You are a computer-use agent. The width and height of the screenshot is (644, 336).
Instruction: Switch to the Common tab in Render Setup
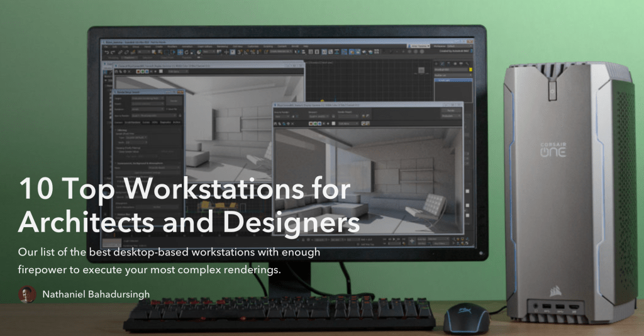pos(118,122)
